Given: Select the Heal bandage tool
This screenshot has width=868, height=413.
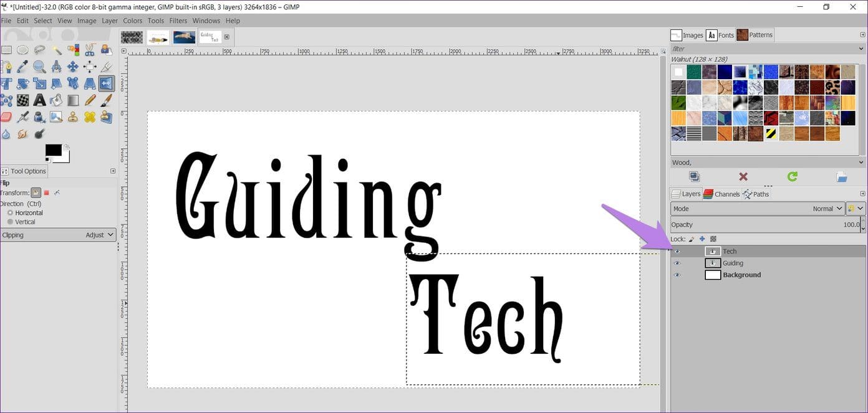Looking at the screenshot, I should pyautogui.click(x=90, y=116).
